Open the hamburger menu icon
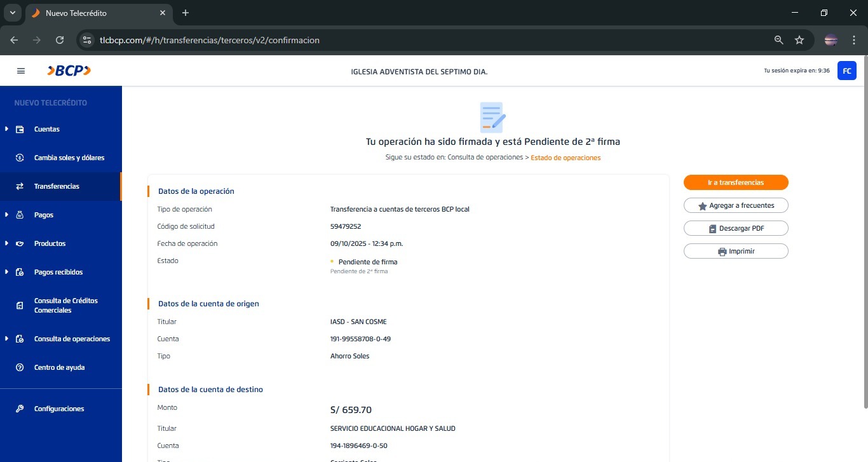 (21, 71)
